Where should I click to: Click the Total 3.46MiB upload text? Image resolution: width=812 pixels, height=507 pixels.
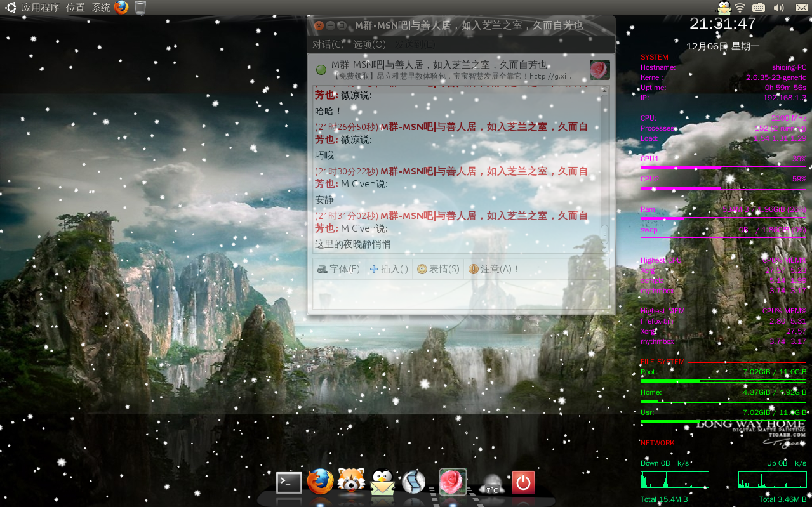[x=783, y=499]
